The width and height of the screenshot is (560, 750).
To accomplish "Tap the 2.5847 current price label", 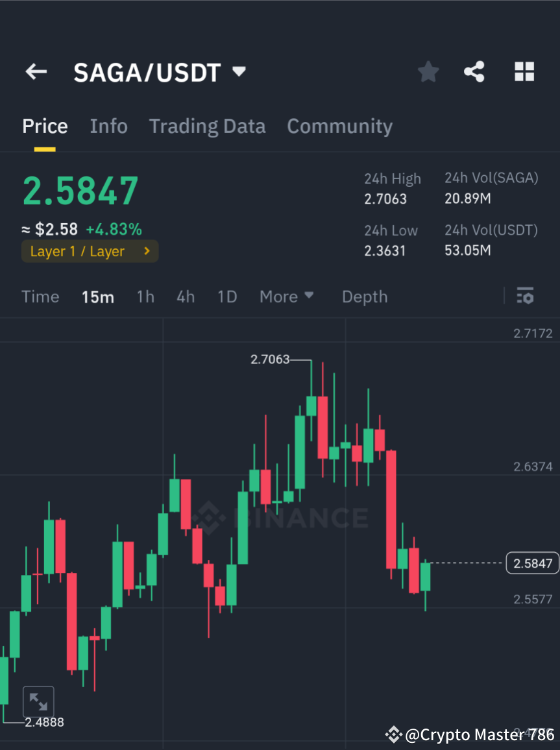I will [x=532, y=562].
